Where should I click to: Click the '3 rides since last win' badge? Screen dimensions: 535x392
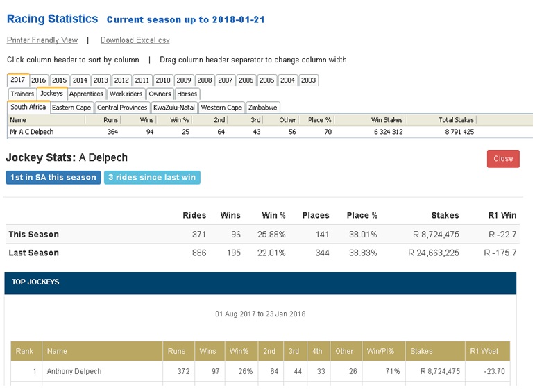tap(152, 178)
